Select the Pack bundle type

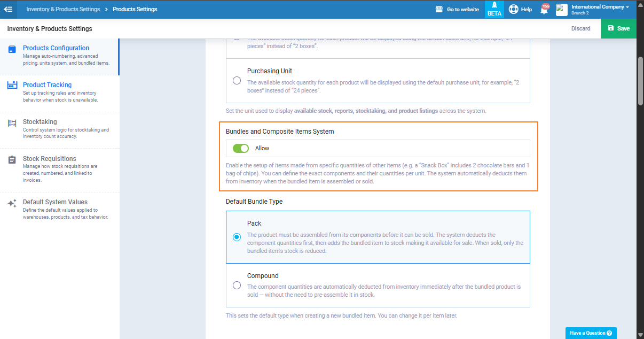coord(237,237)
